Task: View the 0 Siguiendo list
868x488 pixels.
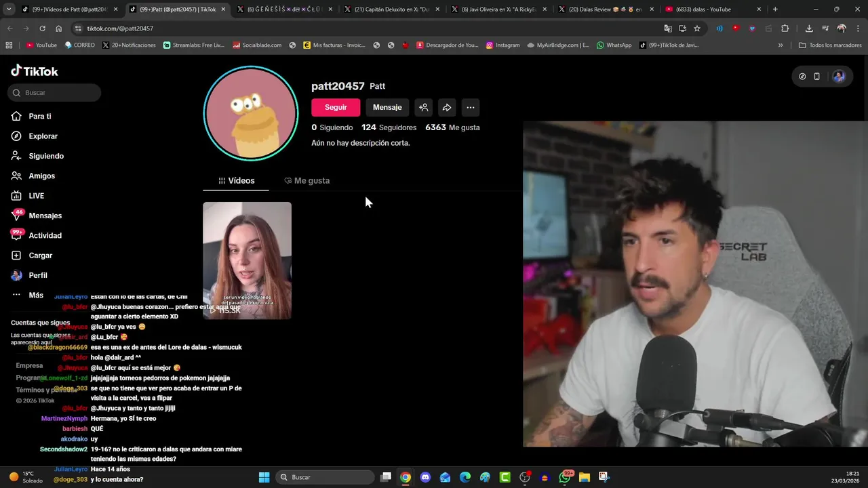Action: [x=332, y=127]
